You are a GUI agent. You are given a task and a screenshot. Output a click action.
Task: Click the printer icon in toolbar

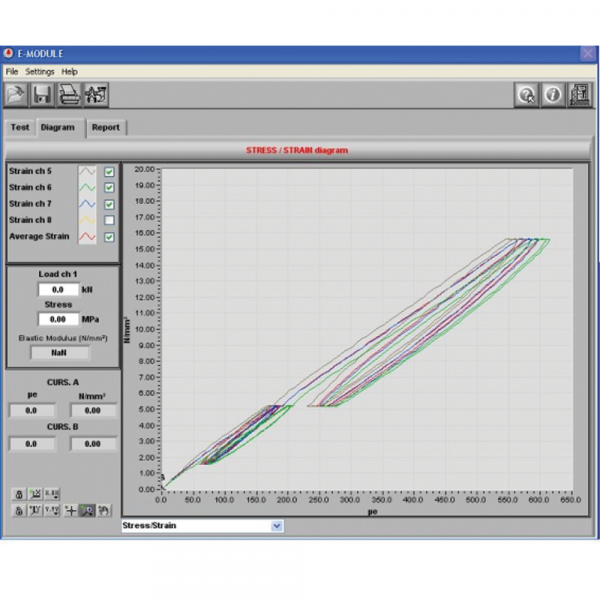pos(69,95)
